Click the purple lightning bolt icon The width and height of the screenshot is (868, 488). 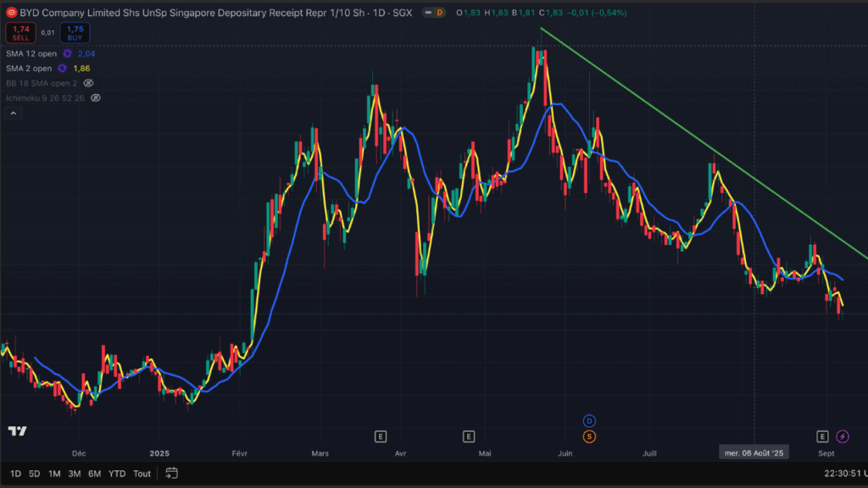coord(842,436)
